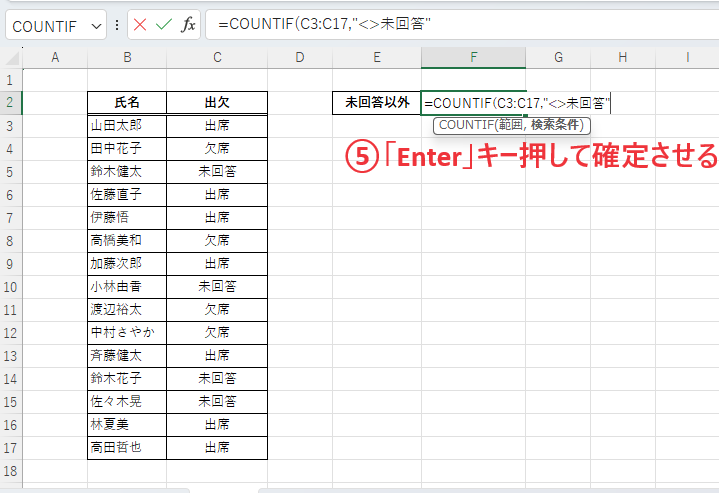719x493 pixels.
Task: Click 未回答 in 佐々木晃's row
Action: click(x=217, y=402)
